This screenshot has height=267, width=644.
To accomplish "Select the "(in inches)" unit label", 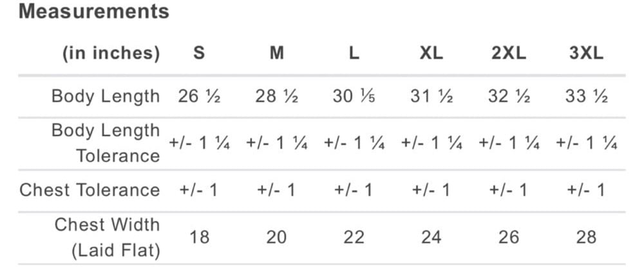I will 111,53.
